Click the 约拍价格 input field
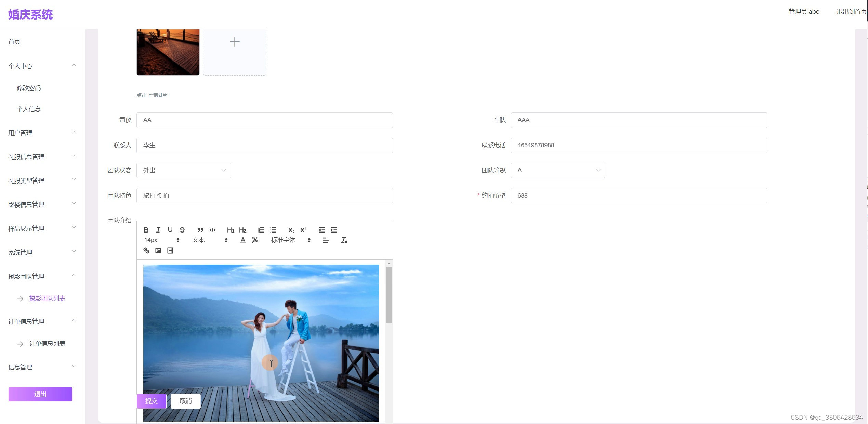Image resolution: width=868 pixels, height=424 pixels. click(639, 196)
